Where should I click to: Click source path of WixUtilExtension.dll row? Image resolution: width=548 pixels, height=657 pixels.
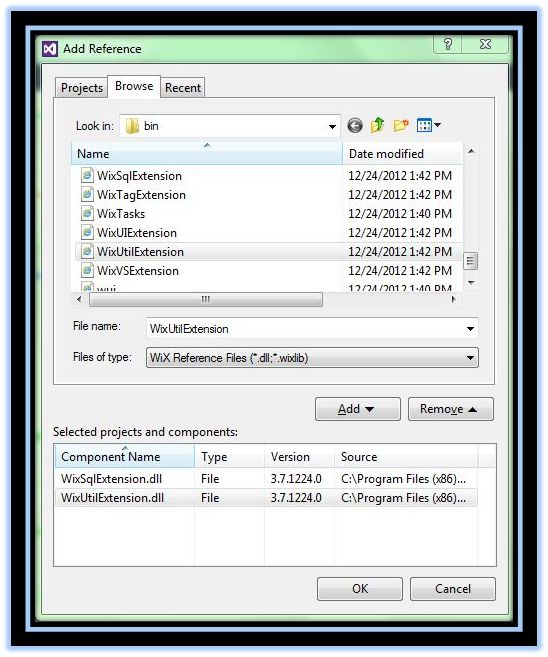(x=403, y=498)
